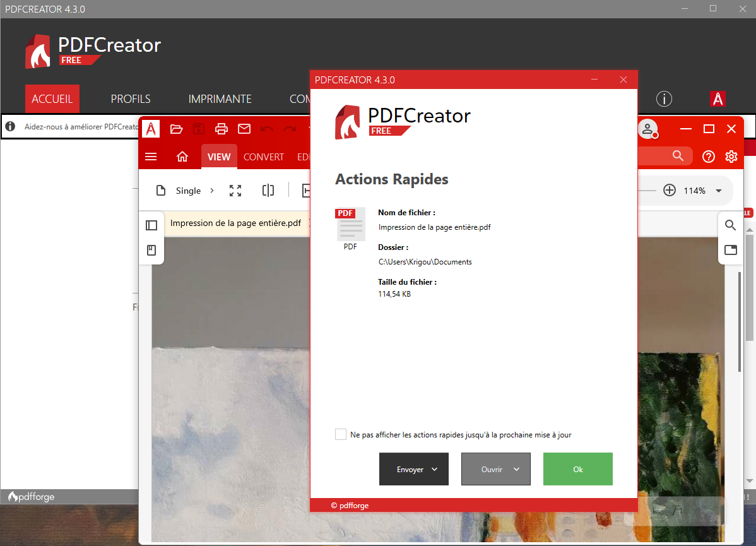The width and height of the screenshot is (756, 546).
Task: Toggle page thumbnails panel icon in left sidebar
Action: pos(151,225)
